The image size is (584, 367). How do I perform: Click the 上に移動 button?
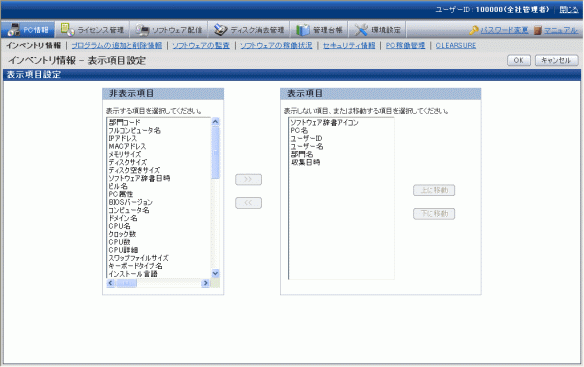click(x=434, y=190)
